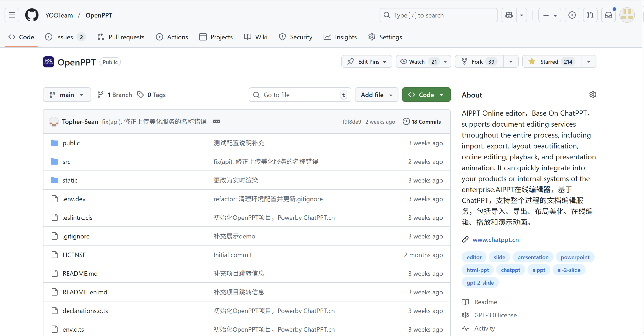This screenshot has height=336, width=644.
Task: Open the www.chatppt.cn link
Action: pyautogui.click(x=495, y=240)
